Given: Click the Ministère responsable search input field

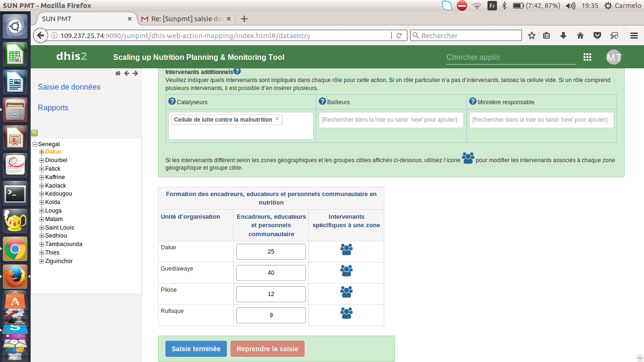Looking at the screenshot, I should (x=542, y=120).
